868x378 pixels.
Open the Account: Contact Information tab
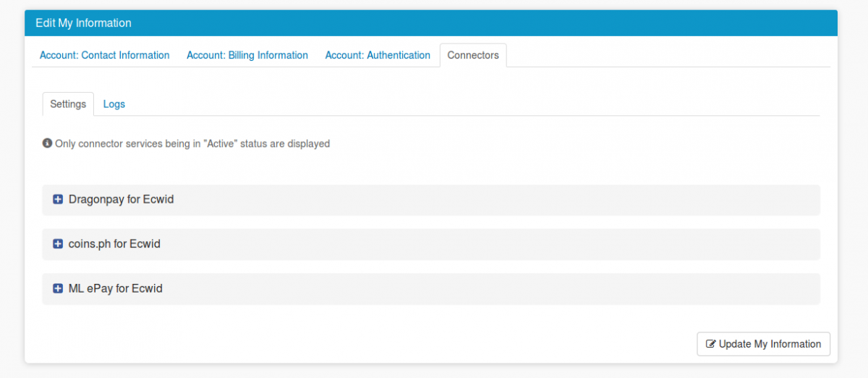(x=105, y=55)
